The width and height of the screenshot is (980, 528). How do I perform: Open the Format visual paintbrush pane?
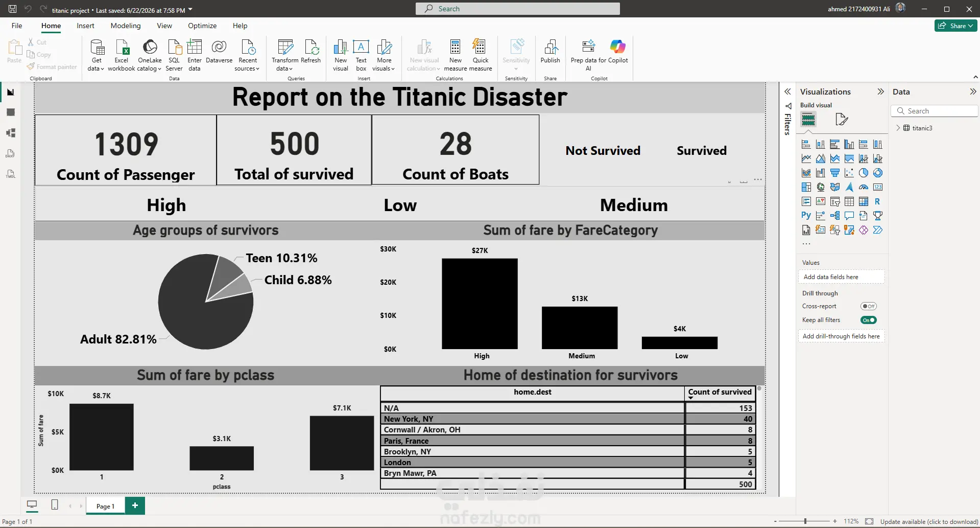coord(841,120)
